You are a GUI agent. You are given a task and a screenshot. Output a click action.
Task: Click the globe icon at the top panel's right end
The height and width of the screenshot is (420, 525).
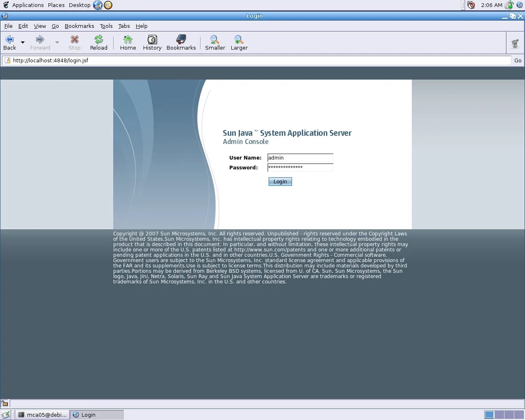click(519, 5)
